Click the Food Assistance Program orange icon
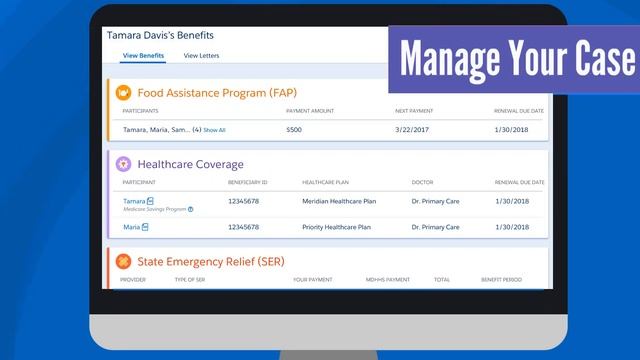Screen dimensions: 640x360 [123, 93]
